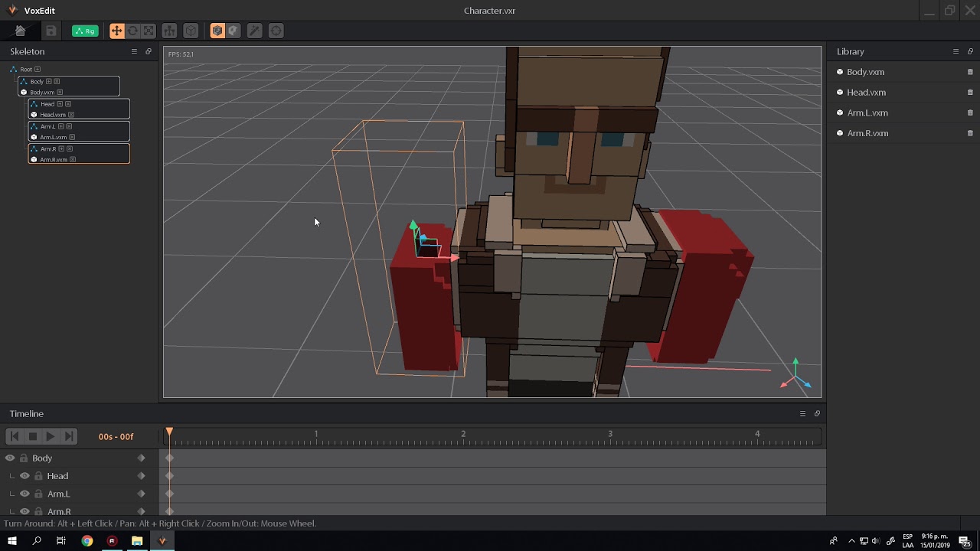980x551 pixels.
Task: Select the Body node in Skeleton
Action: click(x=37, y=81)
